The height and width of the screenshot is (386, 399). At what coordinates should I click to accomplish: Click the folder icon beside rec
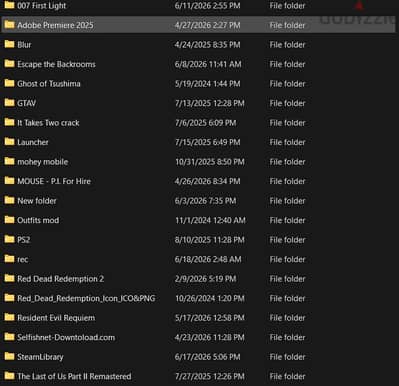coord(9,259)
